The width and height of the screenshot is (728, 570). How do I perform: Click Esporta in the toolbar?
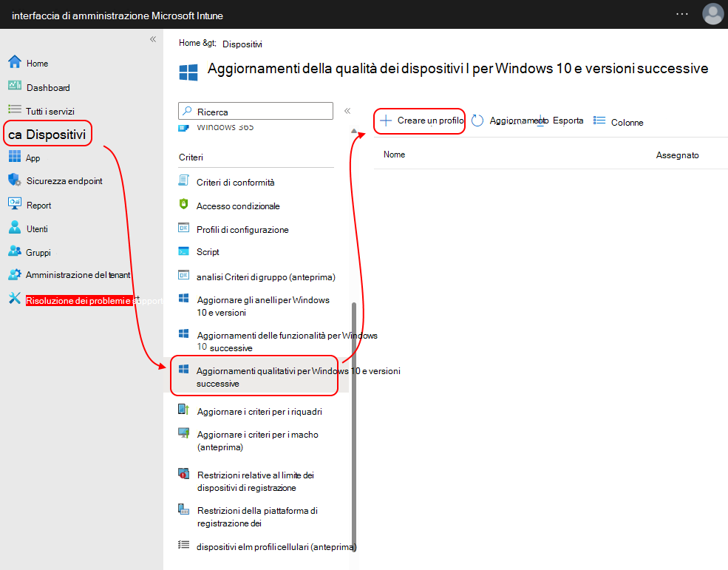[x=568, y=121]
